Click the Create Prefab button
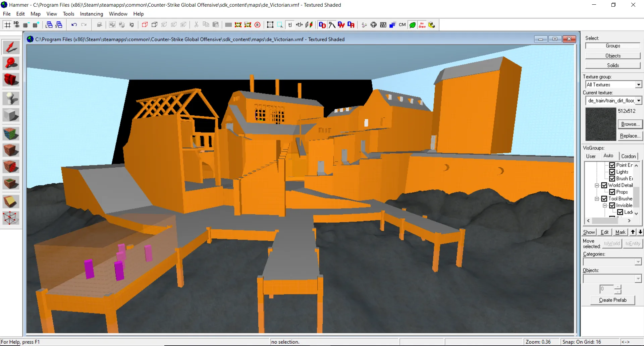Image resolution: width=644 pixels, height=346 pixels. [x=612, y=300]
